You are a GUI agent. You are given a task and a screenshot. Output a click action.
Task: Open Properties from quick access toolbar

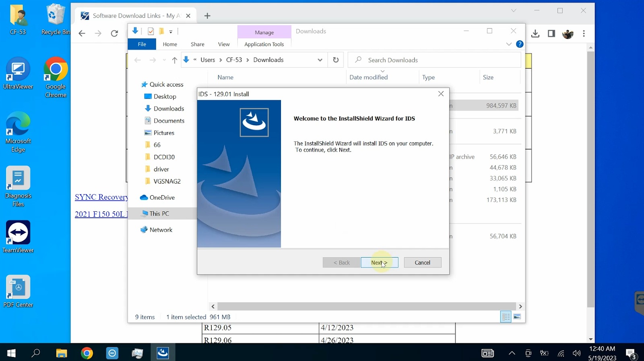click(151, 31)
